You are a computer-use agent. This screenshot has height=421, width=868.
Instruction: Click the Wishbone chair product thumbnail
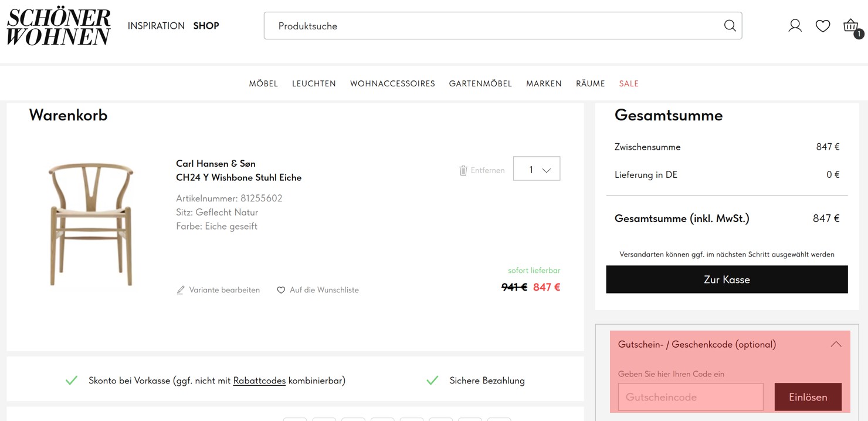coord(91,224)
